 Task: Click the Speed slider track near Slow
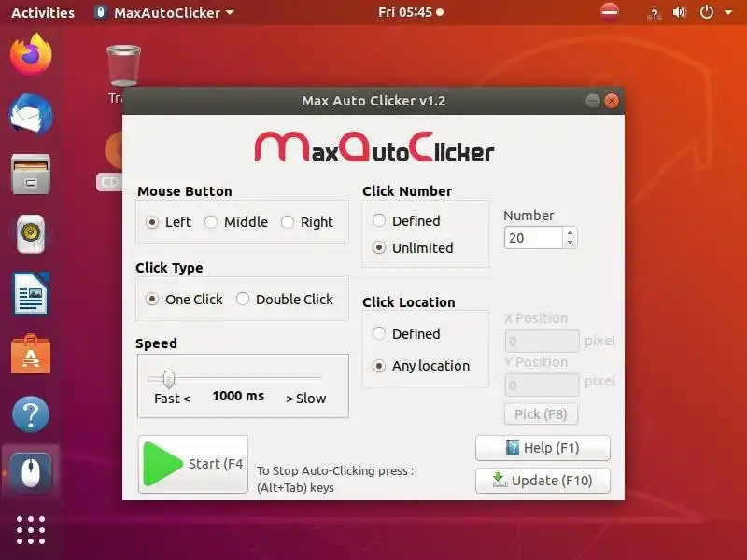pos(310,379)
